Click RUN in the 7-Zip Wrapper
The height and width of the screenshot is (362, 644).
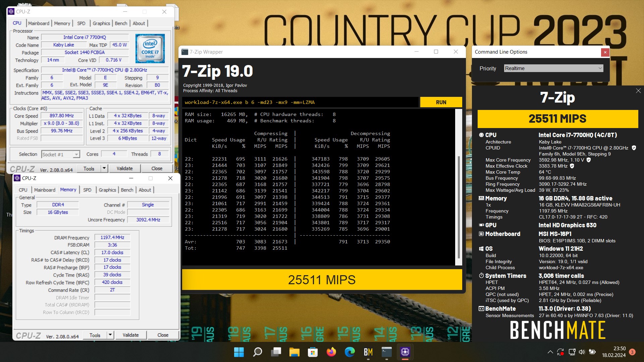pos(441,102)
